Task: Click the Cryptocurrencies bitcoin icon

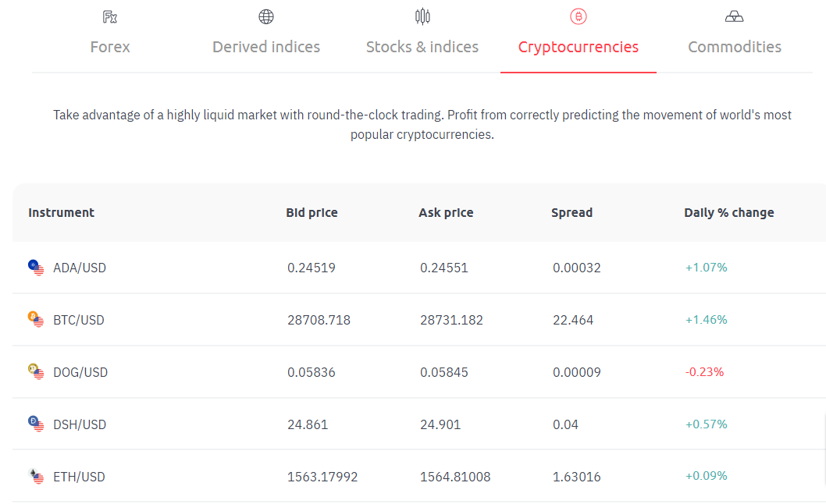Action: tap(579, 17)
